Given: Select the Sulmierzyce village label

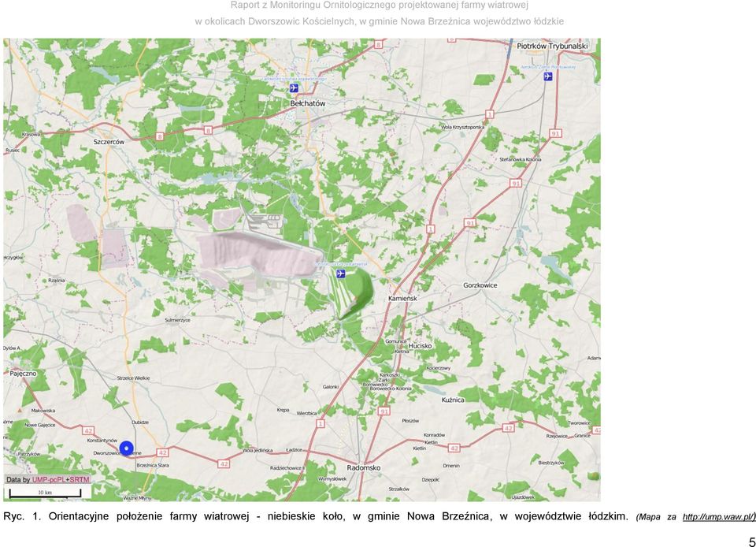Looking at the screenshot, I should pos(177,320).
